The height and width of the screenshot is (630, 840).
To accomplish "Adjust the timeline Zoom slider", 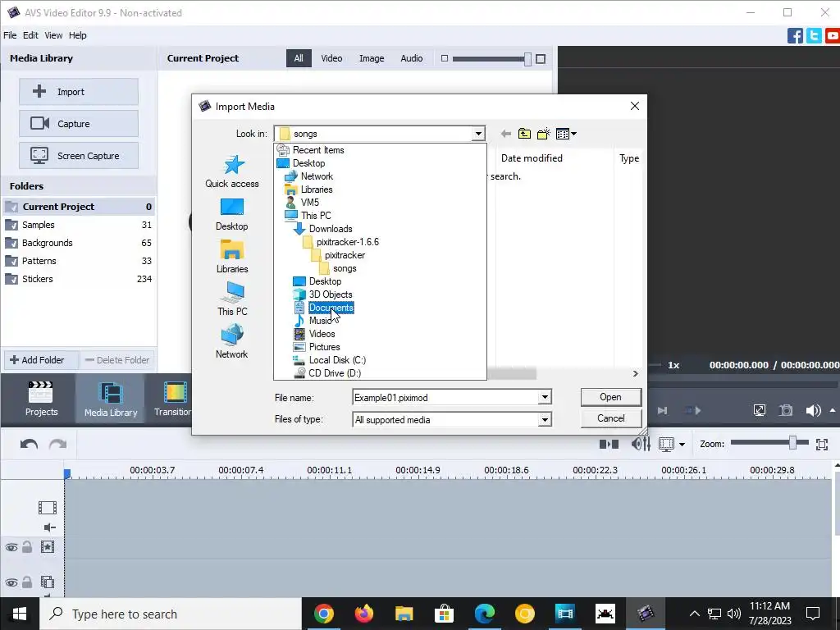I will point(793,443).
